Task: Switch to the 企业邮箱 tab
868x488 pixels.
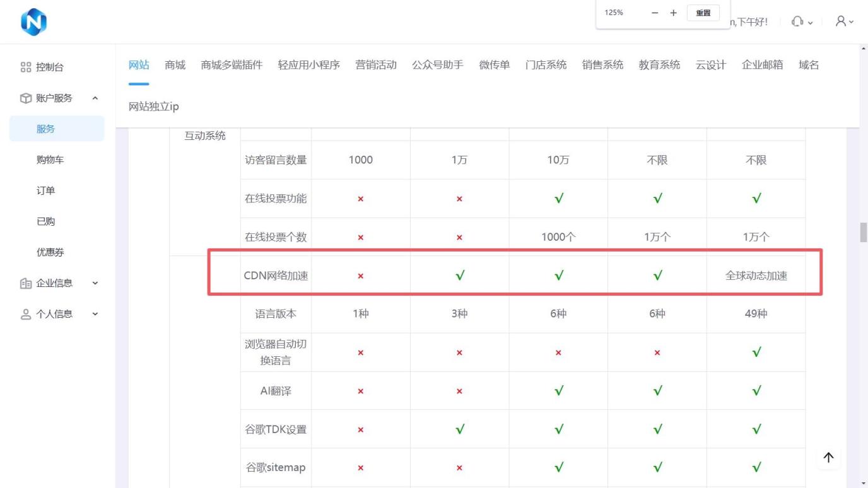Action: pos(762,65)
